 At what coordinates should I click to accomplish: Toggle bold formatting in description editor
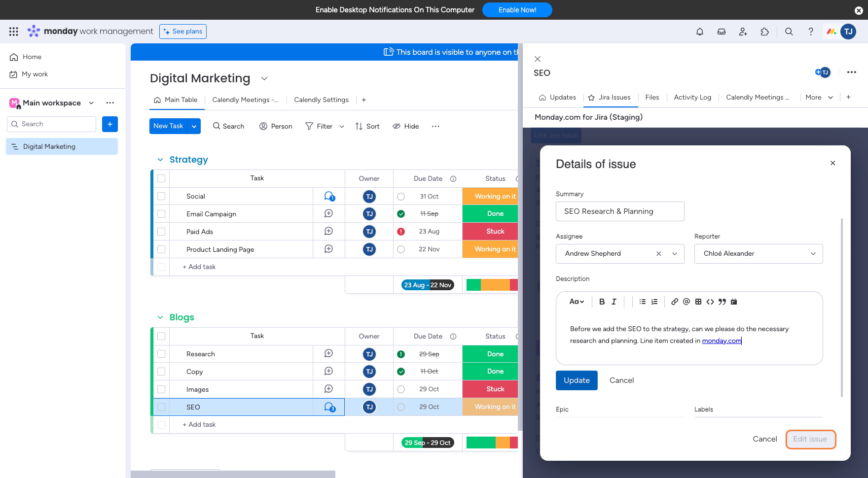point(602,302)
